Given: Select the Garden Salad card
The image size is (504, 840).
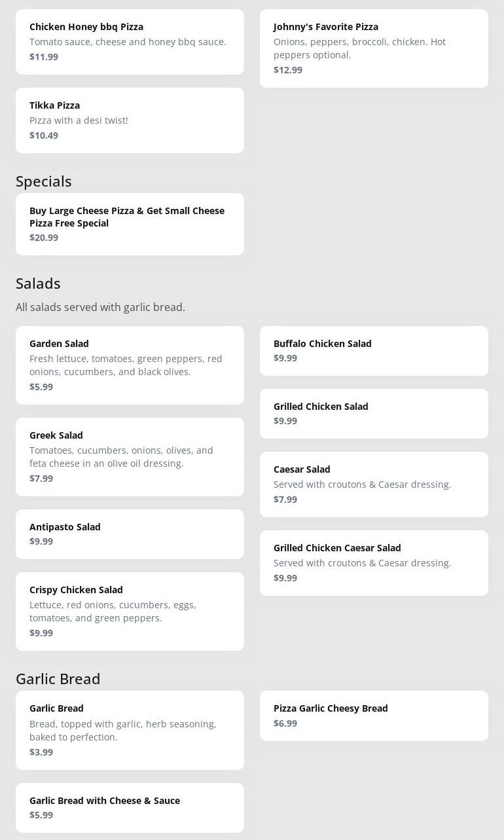Looking at the screenshot, I should click(130, 365).
